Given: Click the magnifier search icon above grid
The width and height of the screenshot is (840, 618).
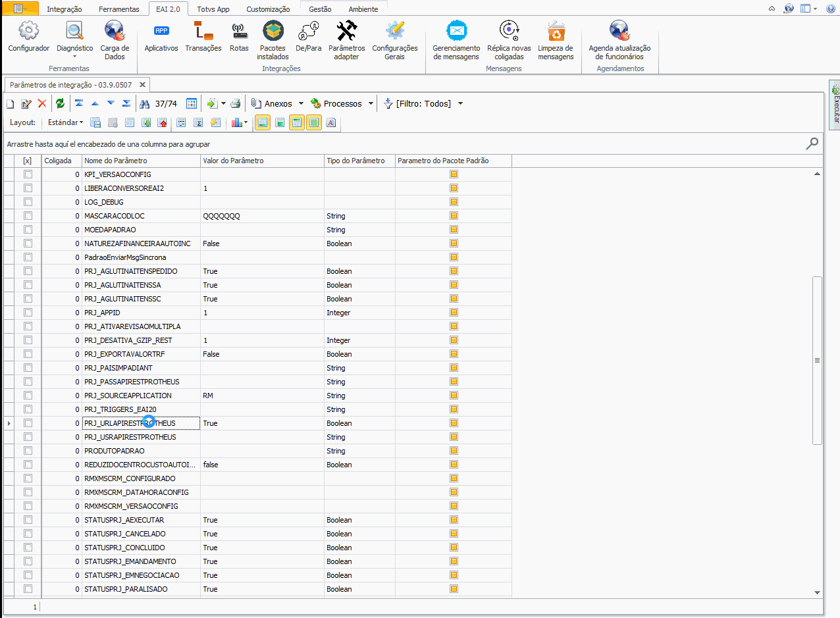Looking at the screenshot, I should click(x=813, y=143).
